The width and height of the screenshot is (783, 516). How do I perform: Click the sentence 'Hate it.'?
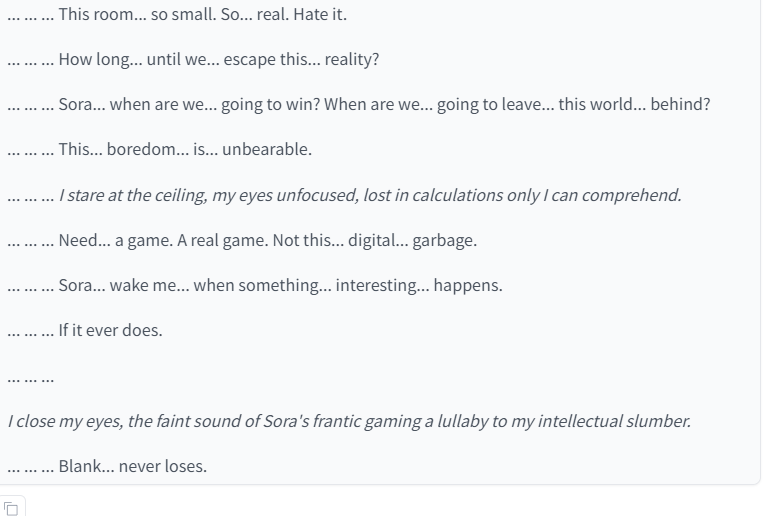[x=320, y=14]
